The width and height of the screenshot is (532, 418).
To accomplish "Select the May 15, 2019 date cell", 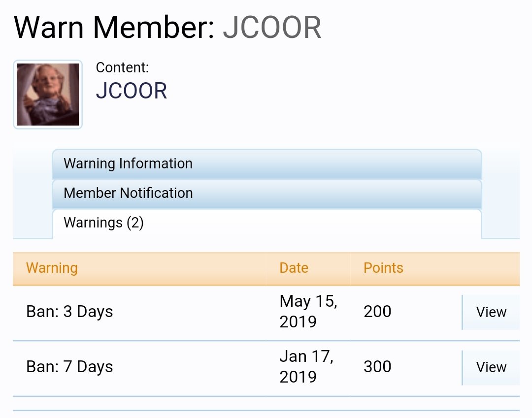I will pos(308,311).
